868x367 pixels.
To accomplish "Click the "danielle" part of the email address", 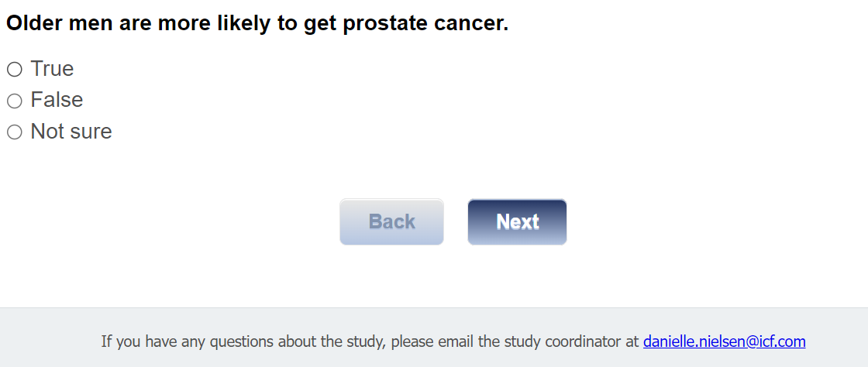I will pos(670,341).
